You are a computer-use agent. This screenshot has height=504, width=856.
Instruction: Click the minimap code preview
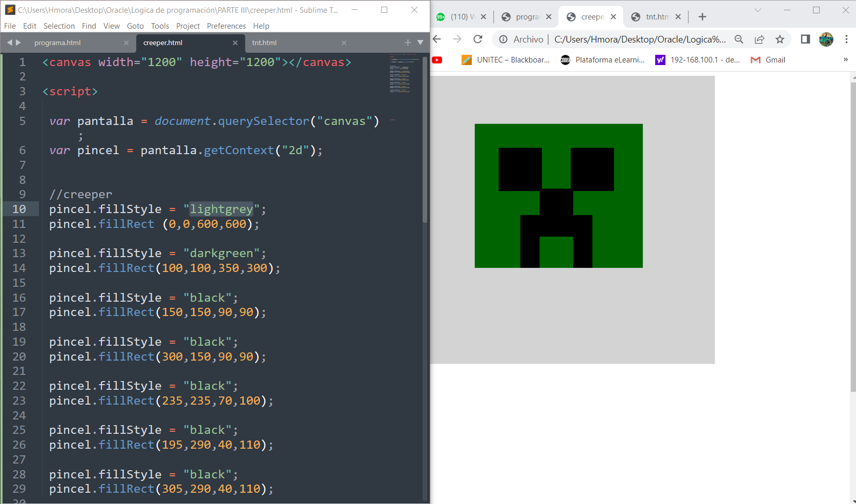[404, 73]
